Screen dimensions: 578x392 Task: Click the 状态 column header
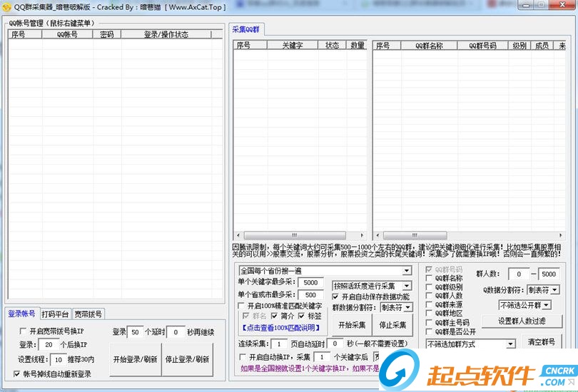click(x=332, y=46)
